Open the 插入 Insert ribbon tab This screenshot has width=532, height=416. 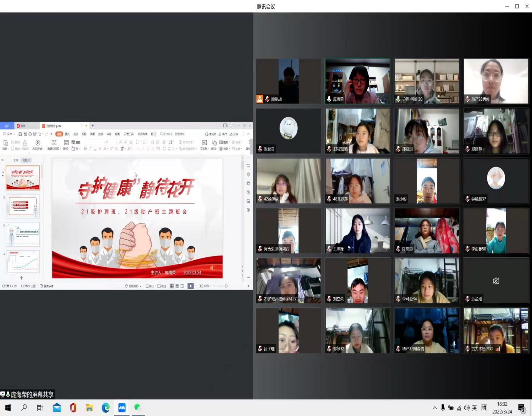pyautogui.click(x=67, y=134)
